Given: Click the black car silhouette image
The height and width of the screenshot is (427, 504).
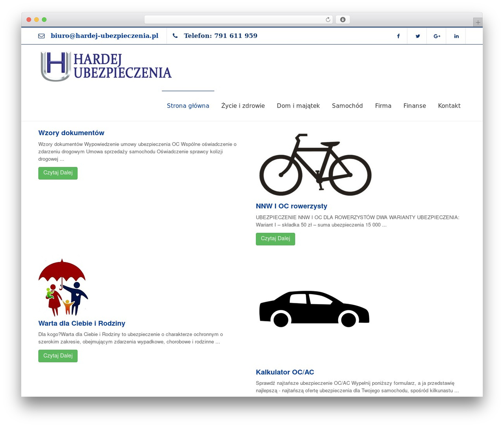Looking at the screenshot, I should pyautogui.click(x=314, y=309).
